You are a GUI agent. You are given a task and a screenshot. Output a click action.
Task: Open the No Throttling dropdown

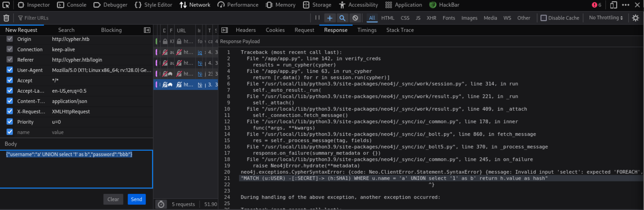pos(606,18)
